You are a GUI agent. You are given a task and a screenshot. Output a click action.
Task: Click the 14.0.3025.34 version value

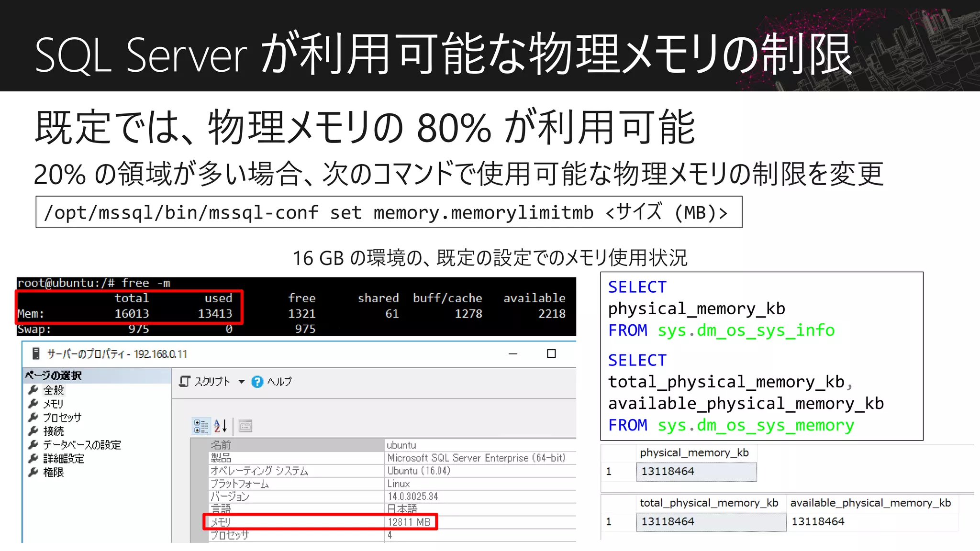pos(413,496)
